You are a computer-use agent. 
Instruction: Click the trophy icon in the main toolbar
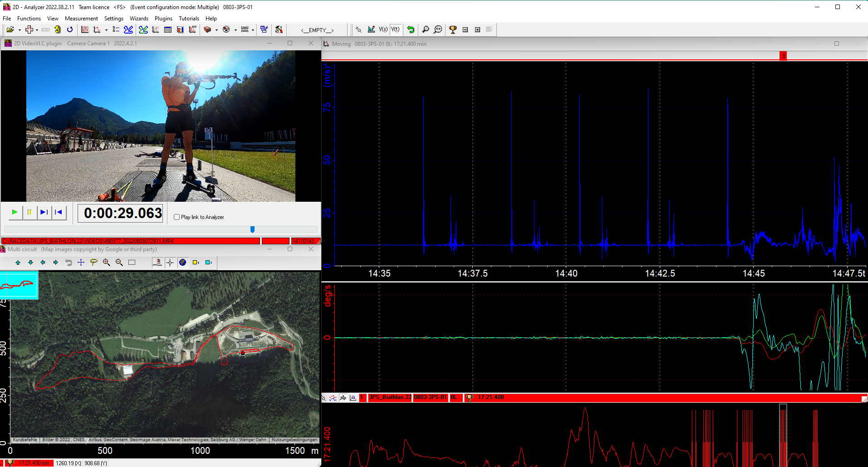pos(452,29)
